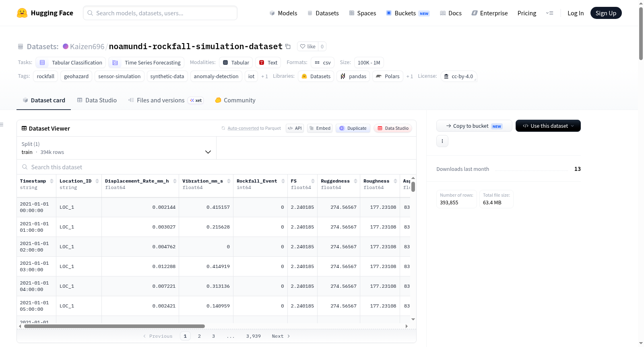Open the Auto-converted link
644x347 pixels.
tap(243, 128)
